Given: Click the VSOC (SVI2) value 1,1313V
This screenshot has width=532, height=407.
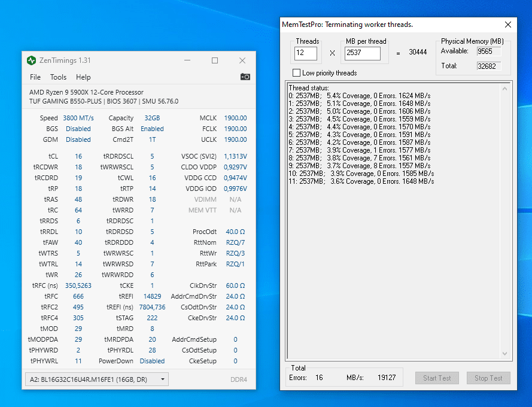Looking at the screenshot, I should pyautogui.click(x=235, y=156).
